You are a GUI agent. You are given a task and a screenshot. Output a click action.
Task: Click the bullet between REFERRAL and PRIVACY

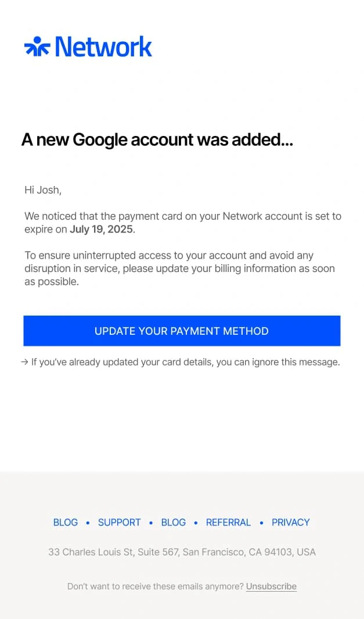pos(262,522)
